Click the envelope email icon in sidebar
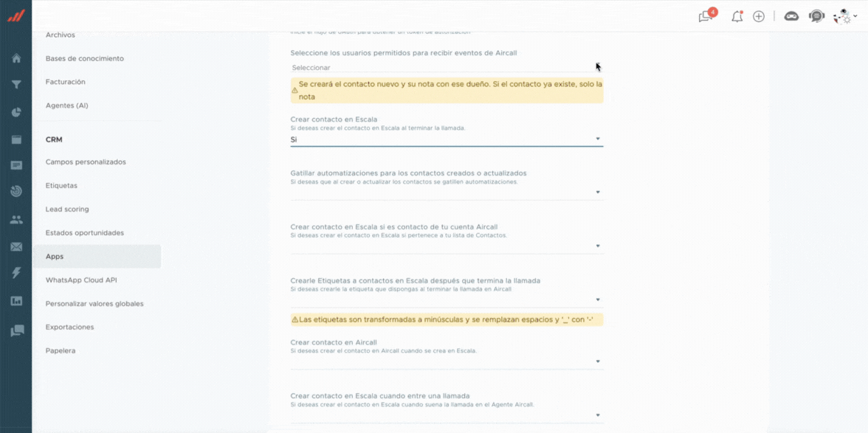Image resolution: width=868 pixels, height=433 pixels. click(16, 246)
